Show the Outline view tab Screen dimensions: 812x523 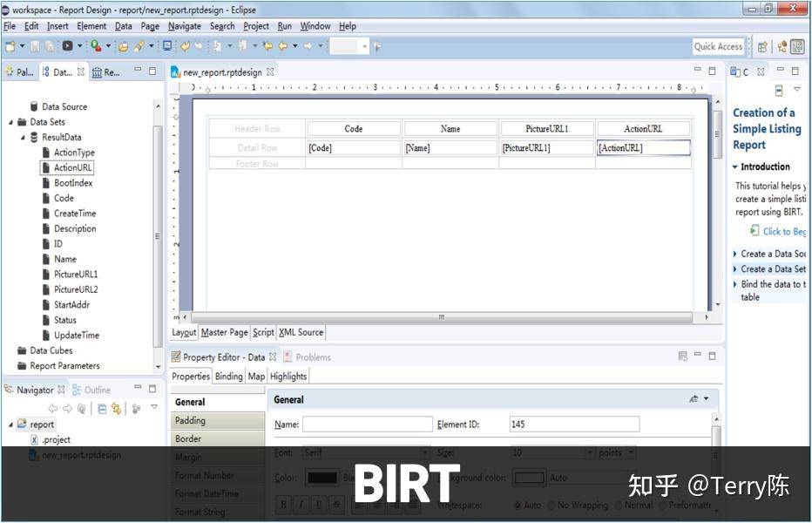[x=91, y=390]
